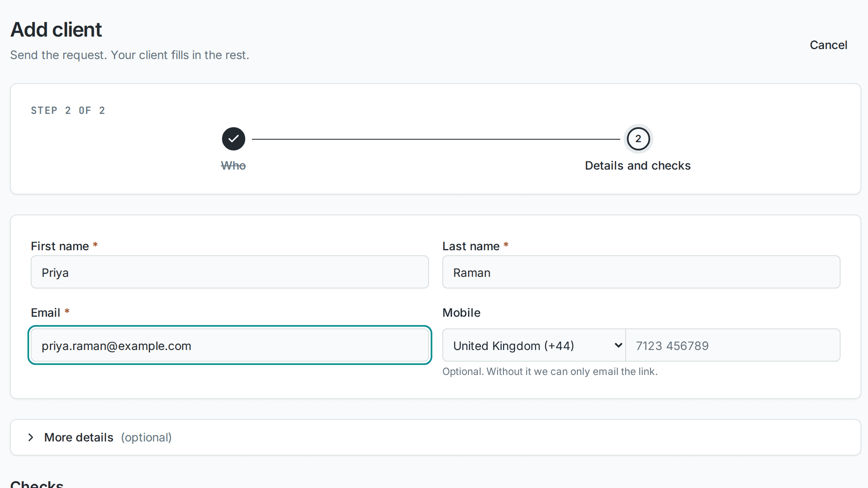Click the Add client heading
The width and height of the screenshot is (868, 488).
pyautogui.click(x=56, y=30)
